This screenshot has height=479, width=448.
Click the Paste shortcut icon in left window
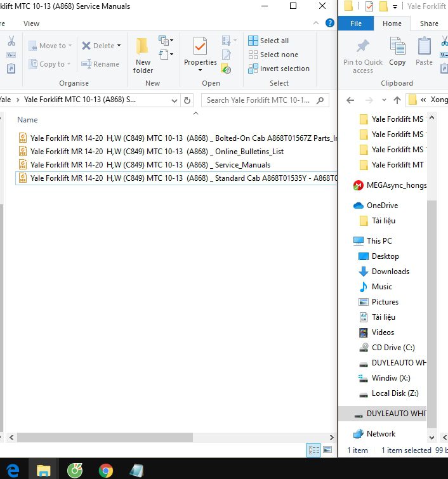click(x=11, y=69)
